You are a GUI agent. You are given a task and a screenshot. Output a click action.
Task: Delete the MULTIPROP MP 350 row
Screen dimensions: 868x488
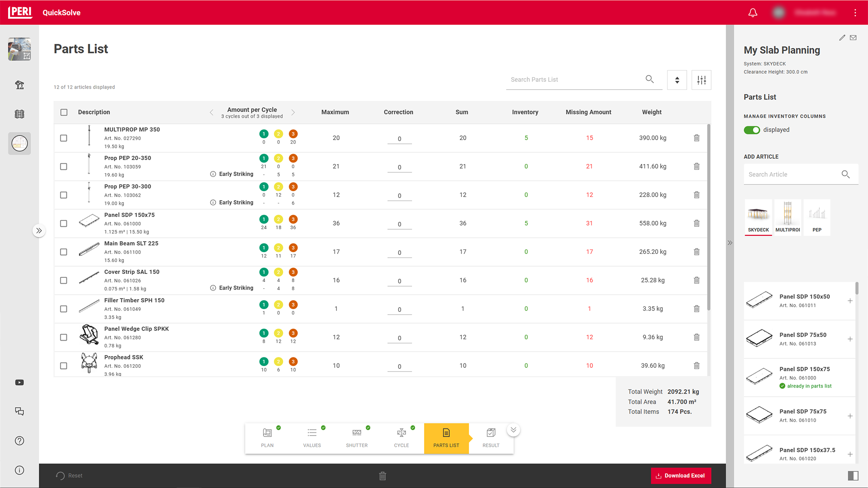697,138
